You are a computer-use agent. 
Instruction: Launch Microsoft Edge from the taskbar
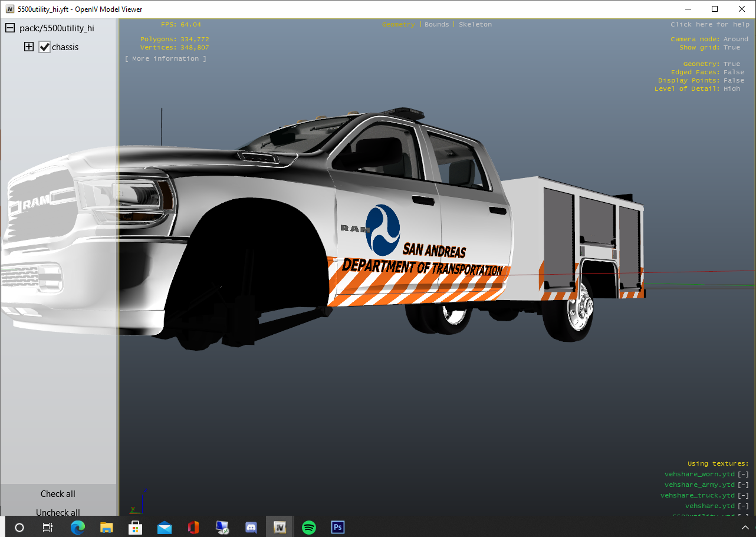(78, 527)
